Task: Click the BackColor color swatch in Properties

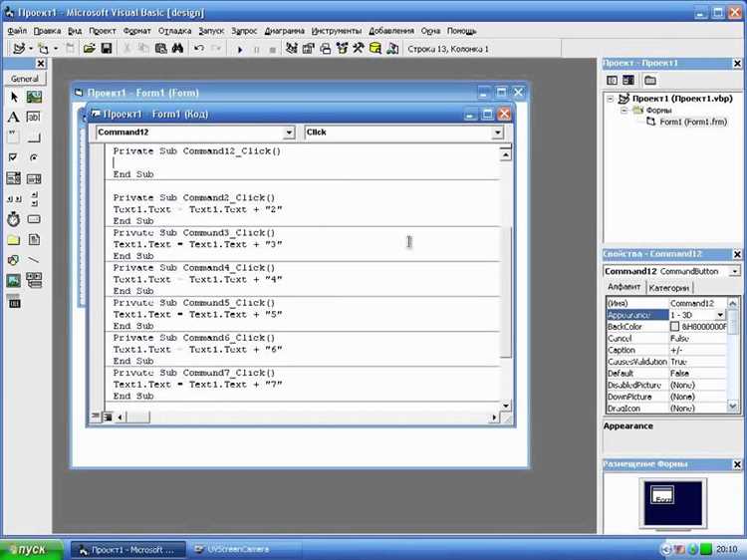Action: (674, 327)
